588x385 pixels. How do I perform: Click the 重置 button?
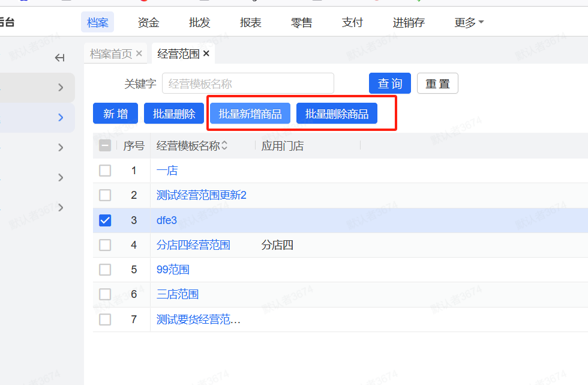[437, 83]
